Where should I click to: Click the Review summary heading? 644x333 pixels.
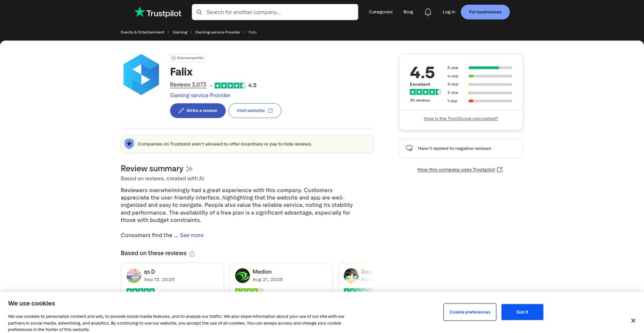coord(152,169)
